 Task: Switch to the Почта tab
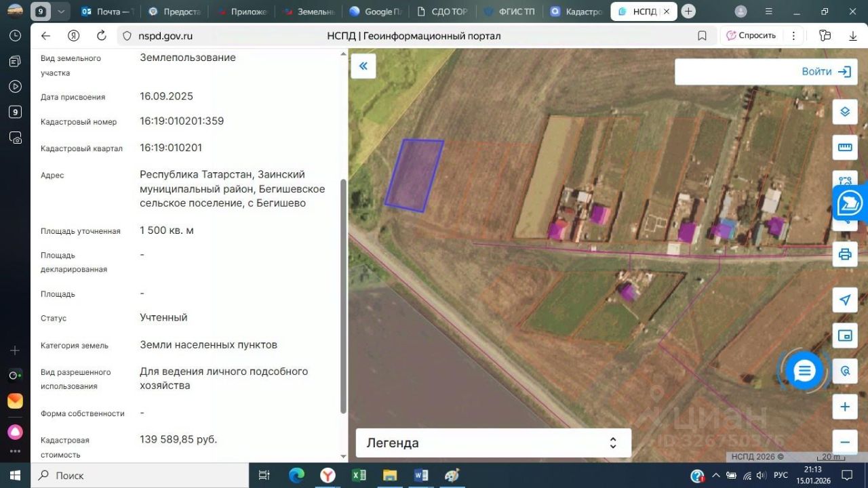point(106,12)
